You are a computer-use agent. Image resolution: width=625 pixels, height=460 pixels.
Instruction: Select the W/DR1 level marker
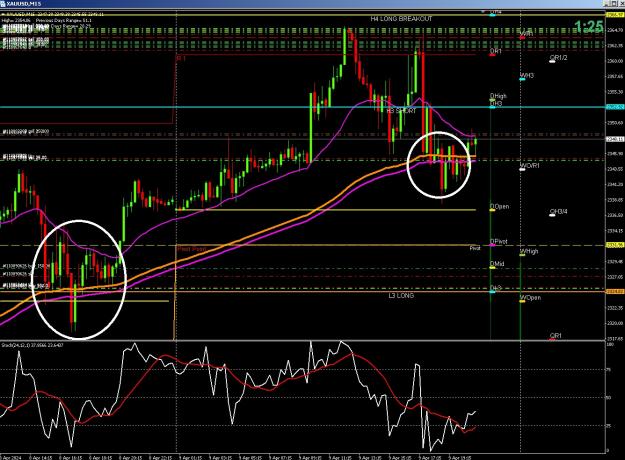[x=529, y=165]
